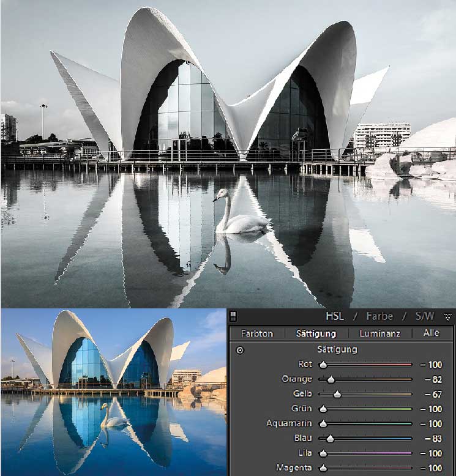Click the Gelb saturation slider handle
This screenshot has height=476, width=456.
point(337,394)
